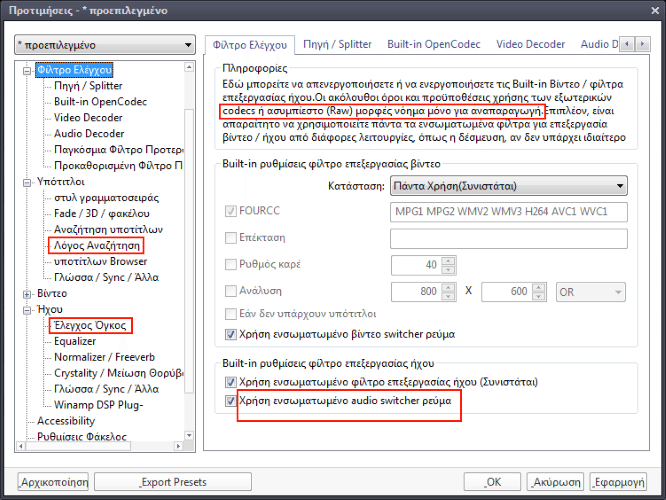Open the OR resolution condition dropdown
The image size is (666, 500).
point(590,292)
